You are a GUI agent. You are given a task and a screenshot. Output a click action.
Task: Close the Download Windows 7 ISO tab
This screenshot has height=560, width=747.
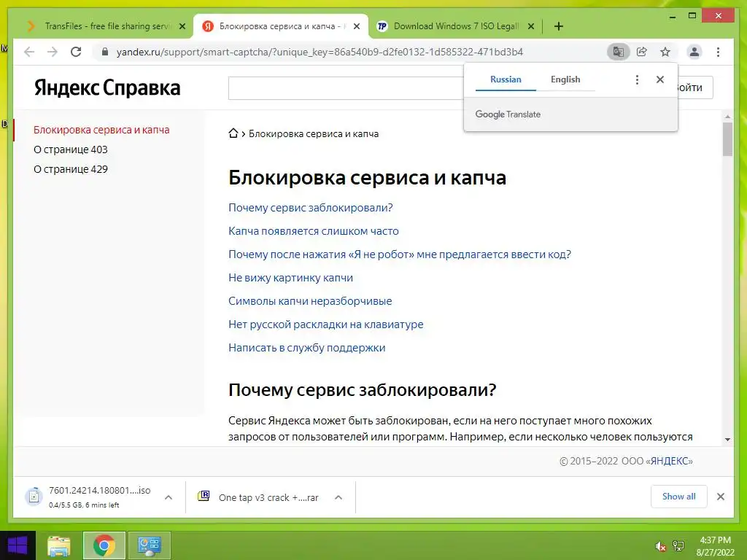531,26
